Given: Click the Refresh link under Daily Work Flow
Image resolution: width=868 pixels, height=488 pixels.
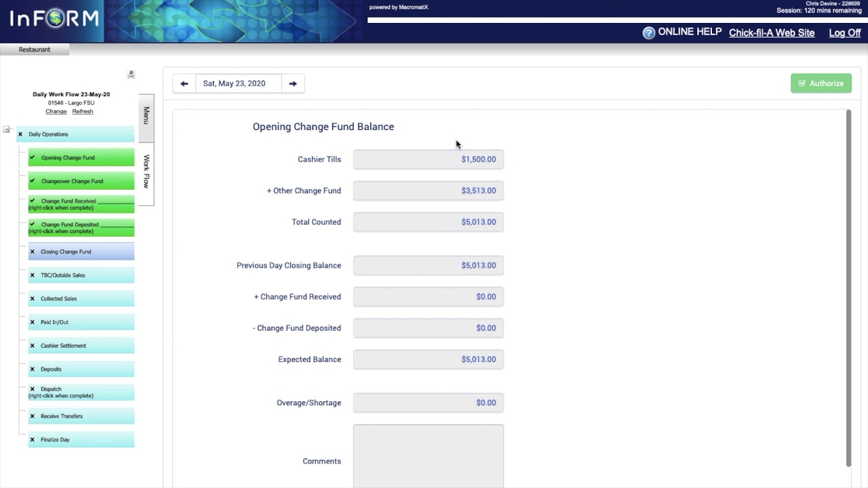Looking at the screenshot, I should (83, 111).
